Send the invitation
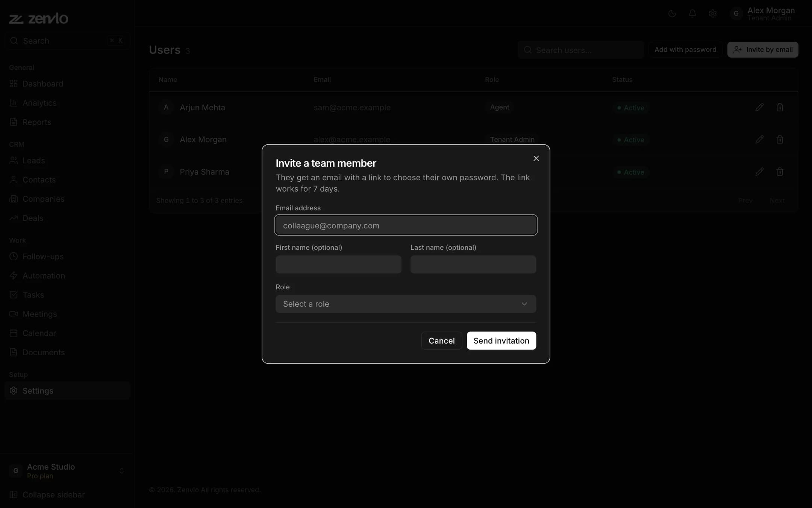 tap(501, 341)
